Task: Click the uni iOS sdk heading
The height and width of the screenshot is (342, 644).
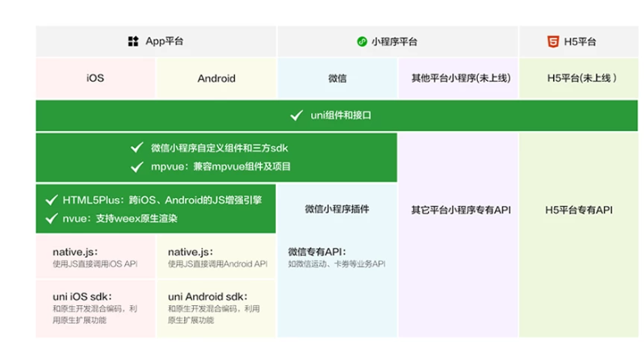Action: click(82, 296)
